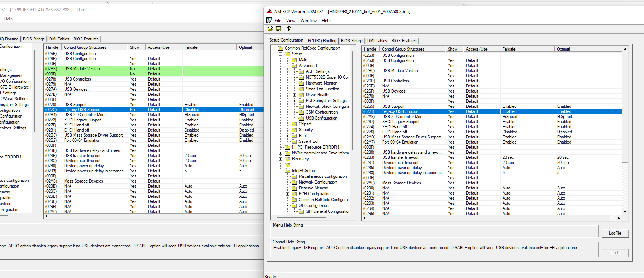The width and height of the screenshot is (644, 278).
Task: Click the down arrow of the right table's vertical scrollbar
Action: tap(625, 212)
